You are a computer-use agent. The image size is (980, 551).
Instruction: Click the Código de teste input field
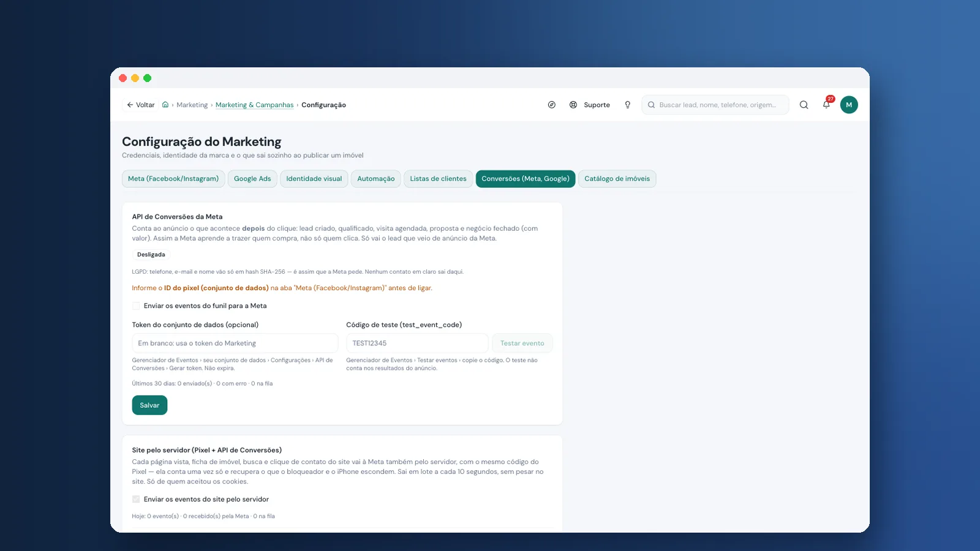point(417,343)
